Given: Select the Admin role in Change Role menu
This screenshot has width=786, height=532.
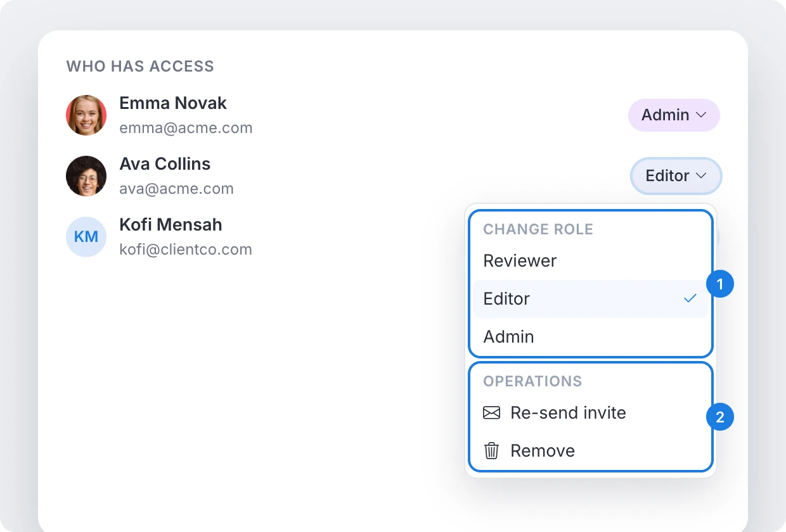Looking at the screenshot, I should pos(591,337).
